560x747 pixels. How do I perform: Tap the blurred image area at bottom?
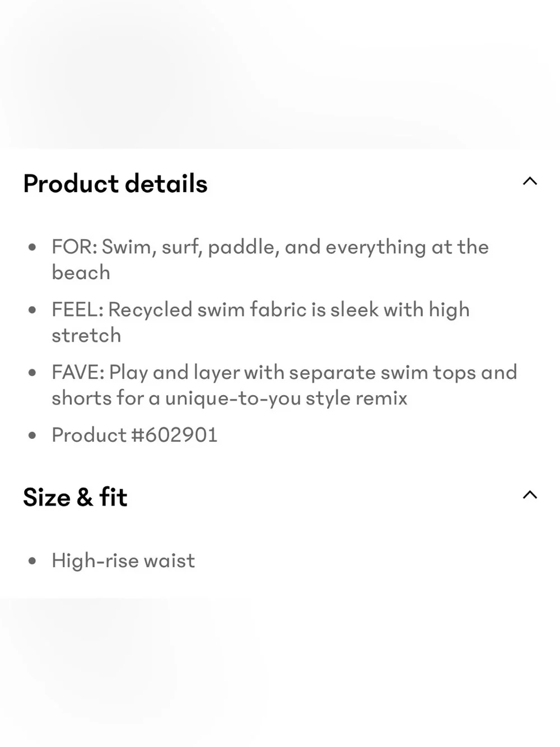280,672
